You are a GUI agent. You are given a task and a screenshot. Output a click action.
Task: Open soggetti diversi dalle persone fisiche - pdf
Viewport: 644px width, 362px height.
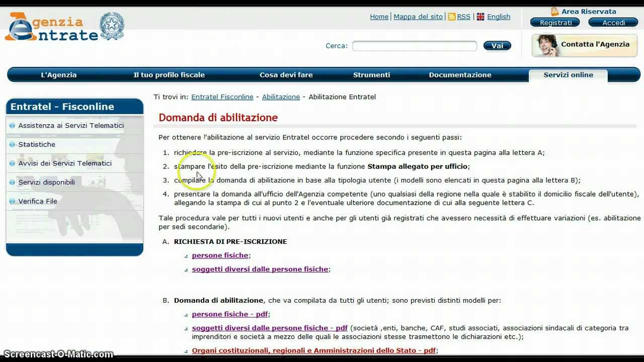pyautogui.click(x=270, y=328)
